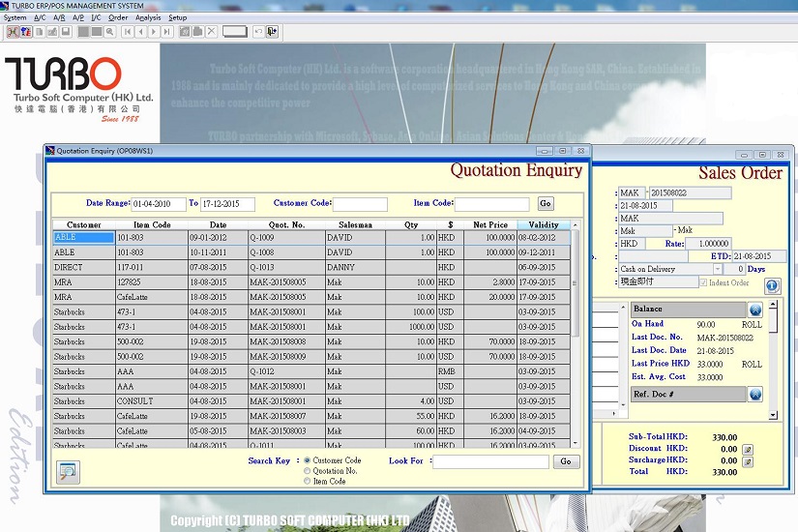Click quotation number MAK-201508007

click(286, 416)
